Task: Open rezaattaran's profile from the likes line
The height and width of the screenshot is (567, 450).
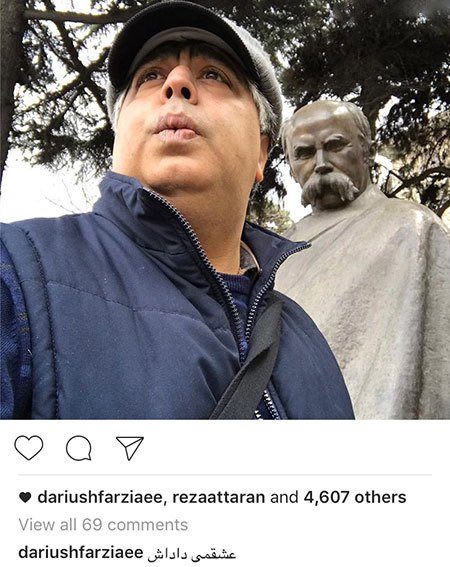Action: (218, 497)
